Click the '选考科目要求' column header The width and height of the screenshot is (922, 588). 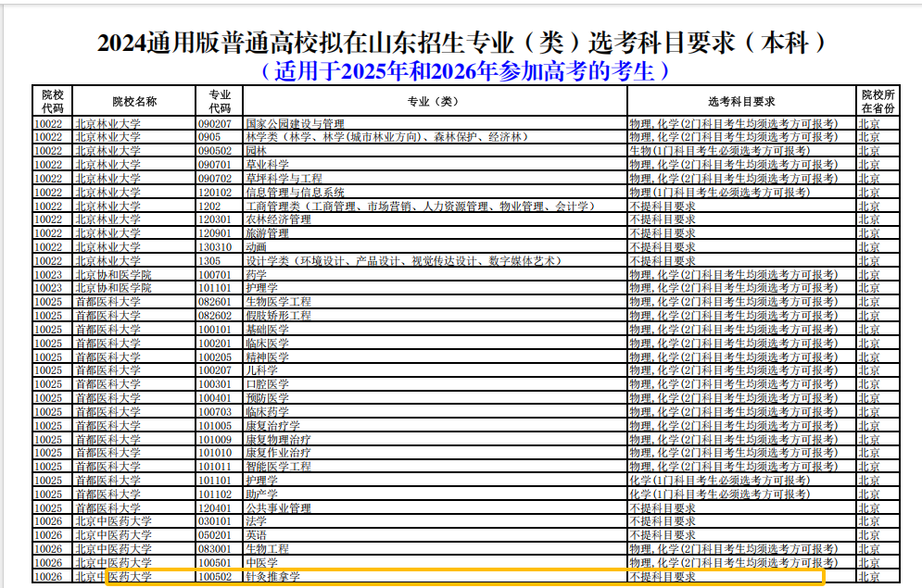coord(741,102)
